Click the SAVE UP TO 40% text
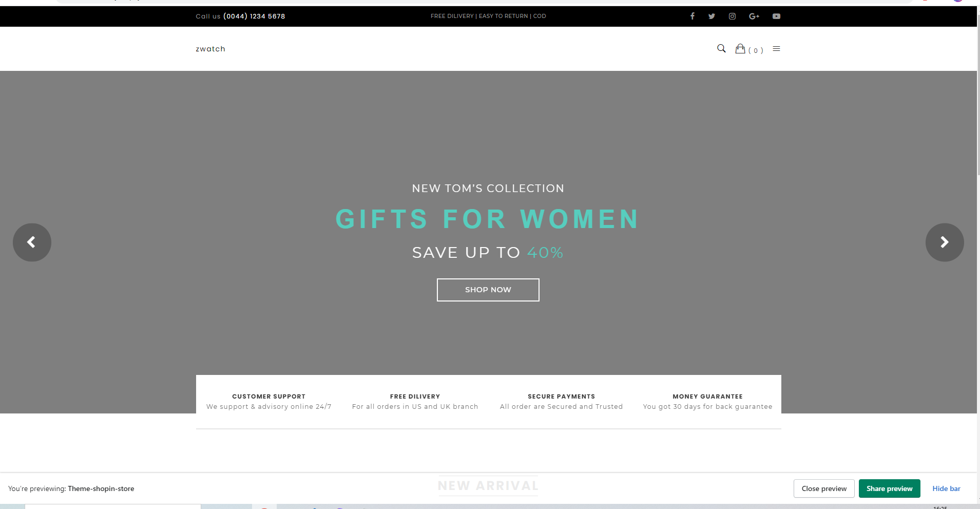Image resolution: width=980 pixels, height=509 pixels. click(488, 253)
